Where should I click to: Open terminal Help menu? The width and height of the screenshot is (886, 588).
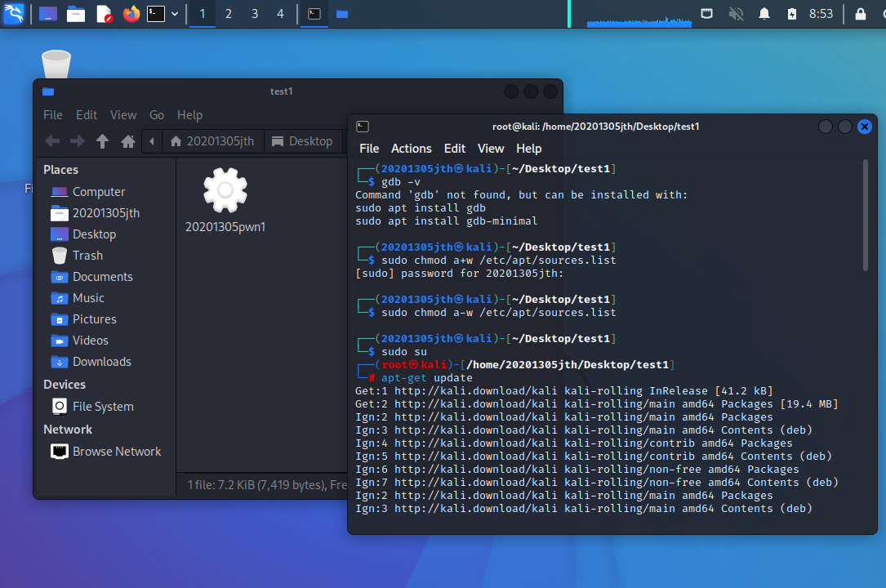coord(528,149)
